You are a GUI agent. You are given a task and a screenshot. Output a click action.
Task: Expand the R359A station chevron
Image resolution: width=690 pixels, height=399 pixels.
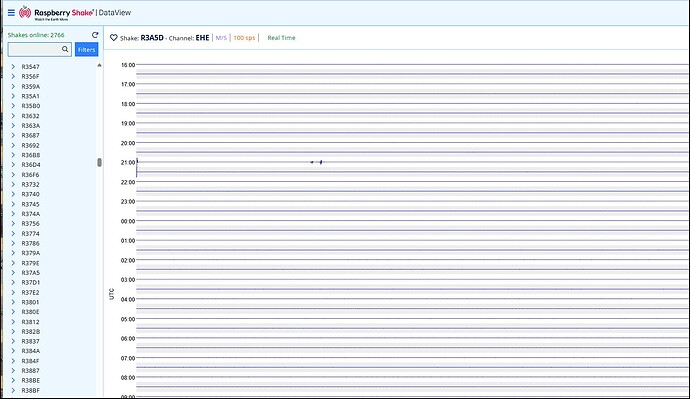click(13, 86)
